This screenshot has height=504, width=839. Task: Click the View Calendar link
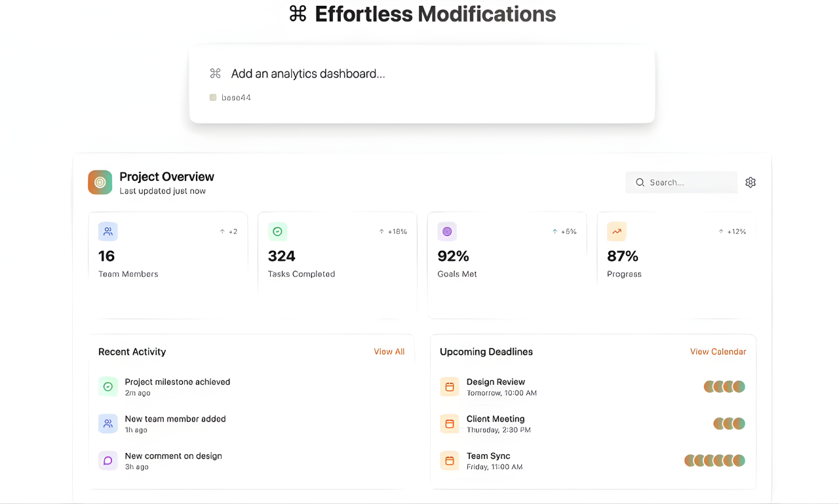tap(718, 351)
